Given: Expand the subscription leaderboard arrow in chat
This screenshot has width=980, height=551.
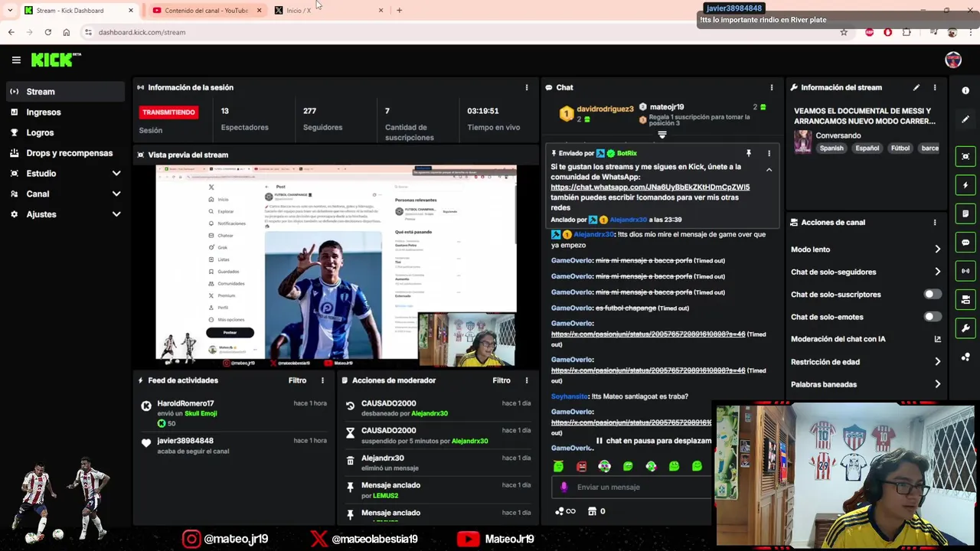Looking at the screenshot, I should point(662,135).
